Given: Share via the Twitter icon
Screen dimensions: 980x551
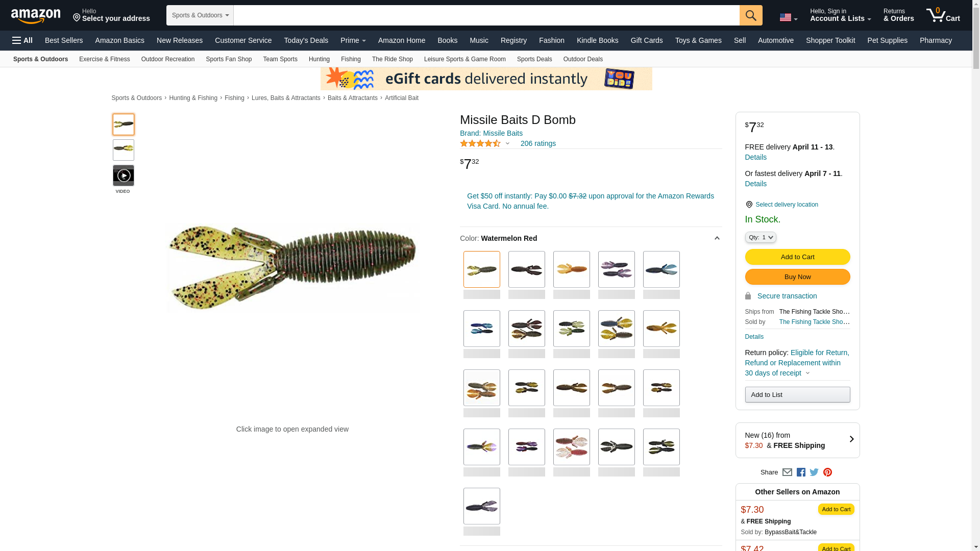Looking at the screenshot, I should pos(814,472).
